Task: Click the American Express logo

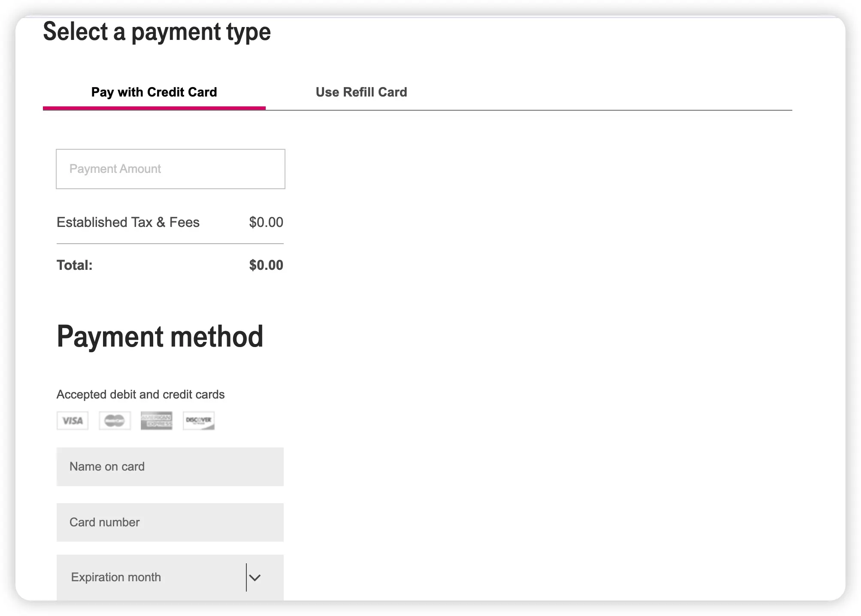Action: click(x=156, y=420)
